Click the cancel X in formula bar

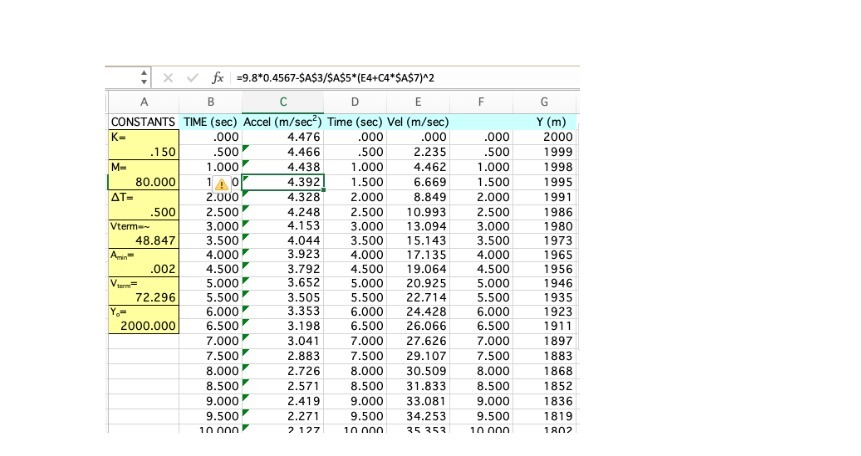point(168,78)
